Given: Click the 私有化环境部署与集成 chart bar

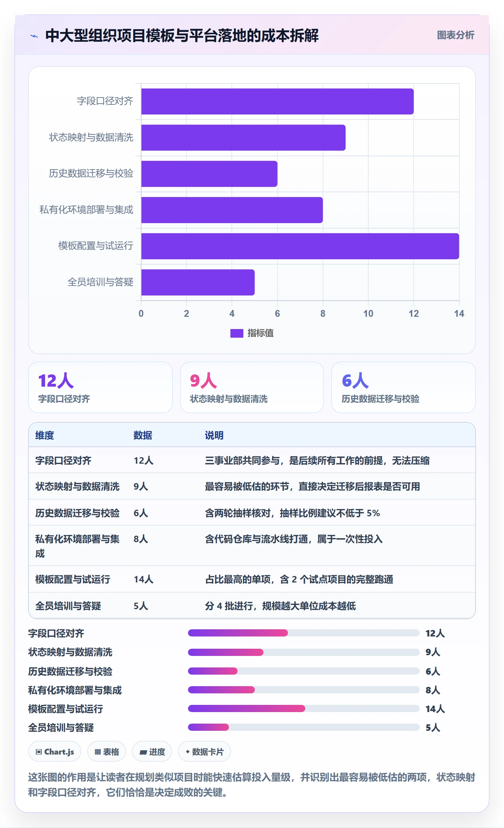Looking at the screenshot, I should click(x=232, y=210).
